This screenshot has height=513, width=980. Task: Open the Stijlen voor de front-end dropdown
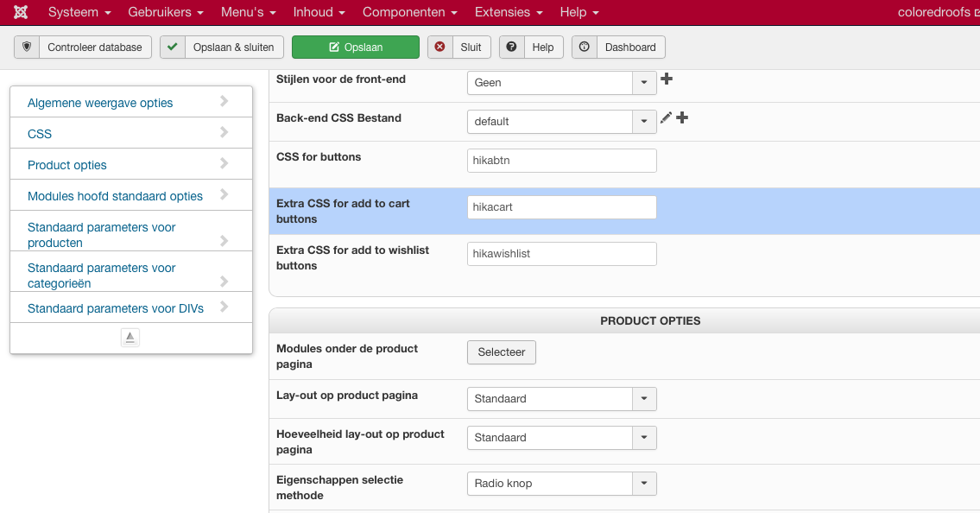tap(561, 83)
